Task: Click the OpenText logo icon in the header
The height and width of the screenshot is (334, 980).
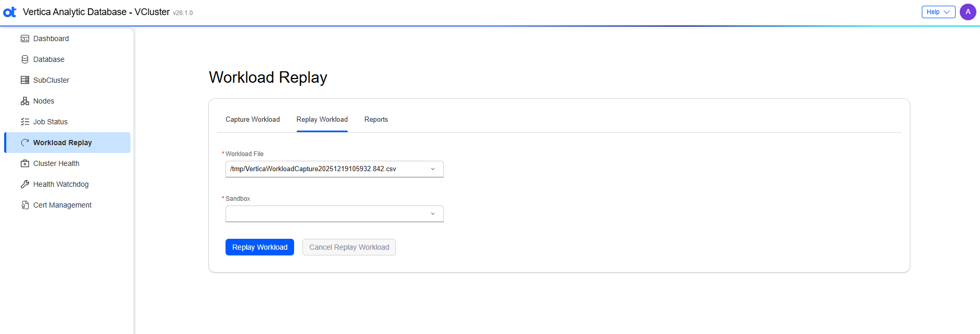Action: pyautogui.click(x=10, y=12)
